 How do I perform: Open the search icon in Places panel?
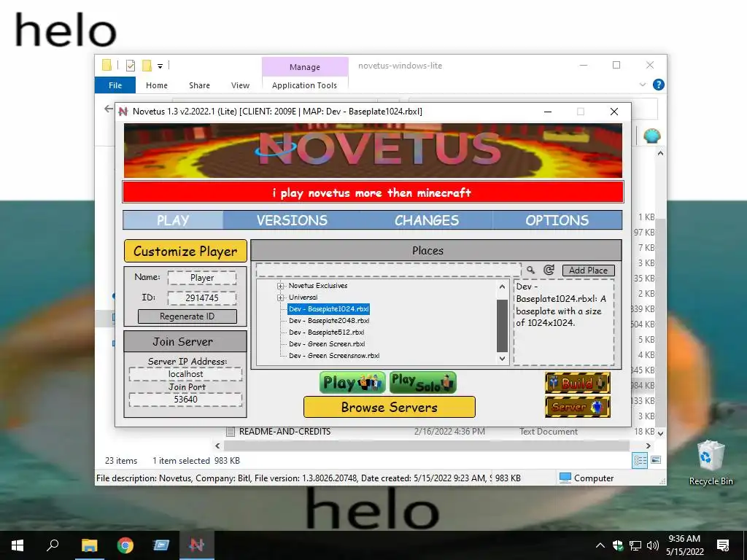(531, 270)
